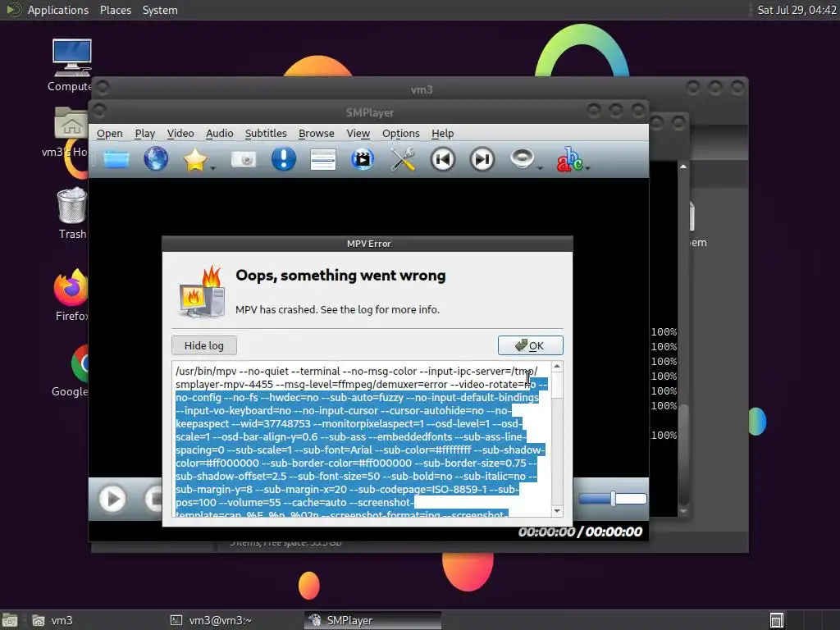Expand the abc subtitles dropdown arrow
The width and height of the screenshot is (840, 630).
pos(587,167)
